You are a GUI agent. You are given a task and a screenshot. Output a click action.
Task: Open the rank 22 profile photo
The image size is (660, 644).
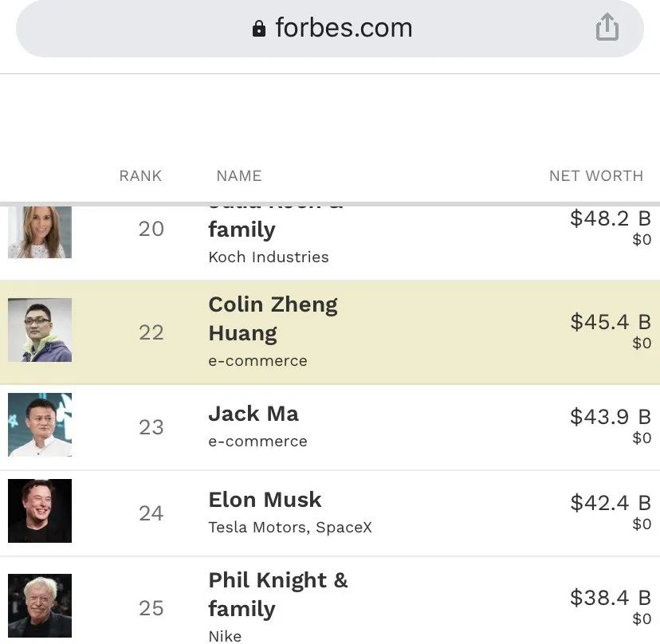point(40,330)
